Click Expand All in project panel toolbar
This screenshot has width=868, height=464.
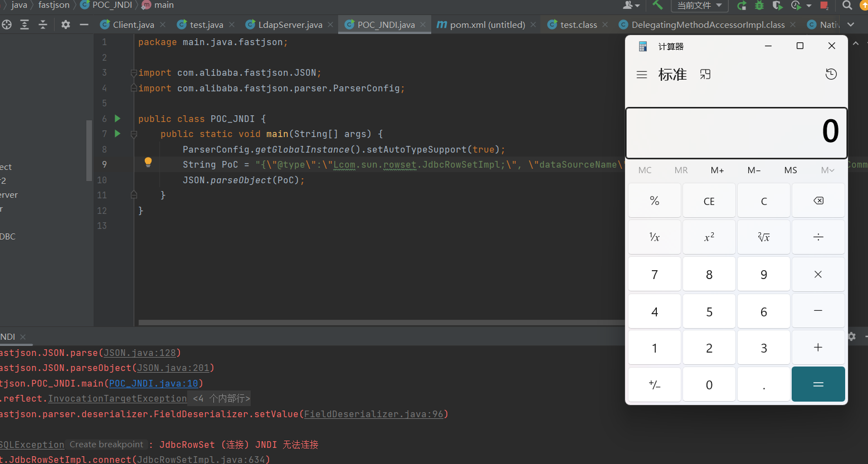coord(25,25)
